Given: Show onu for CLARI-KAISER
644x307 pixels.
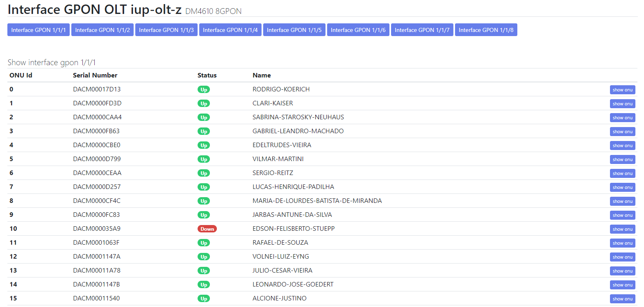Looking at the screenshot, I should click(x=623, y=104).
